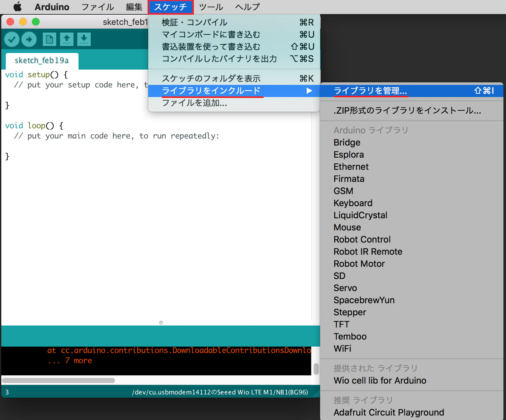Viewport: 506px width, 420px height.
Task: Click the editor/console divider handle dot
Action: (161, 323)
